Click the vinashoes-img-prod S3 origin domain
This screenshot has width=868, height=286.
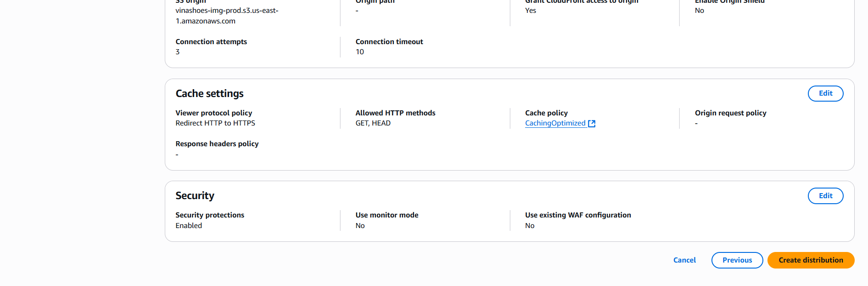click(x=226, y=15)
